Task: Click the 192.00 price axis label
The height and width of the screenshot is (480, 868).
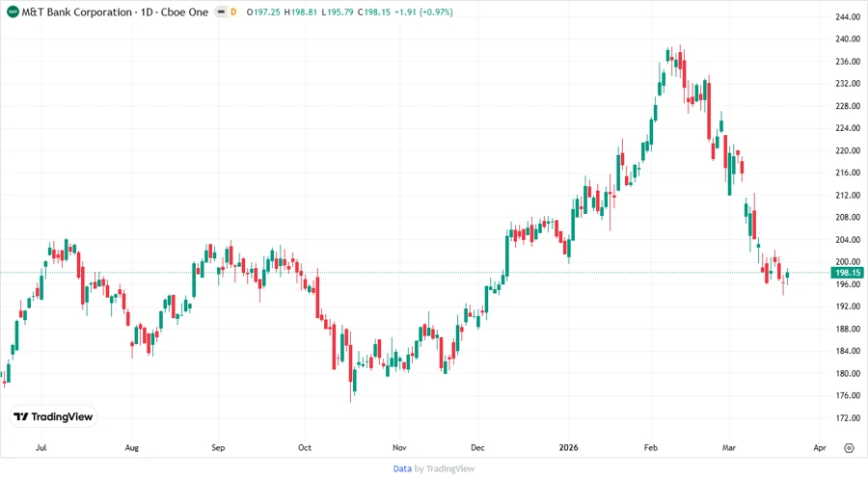Action: tap(848, 307)
